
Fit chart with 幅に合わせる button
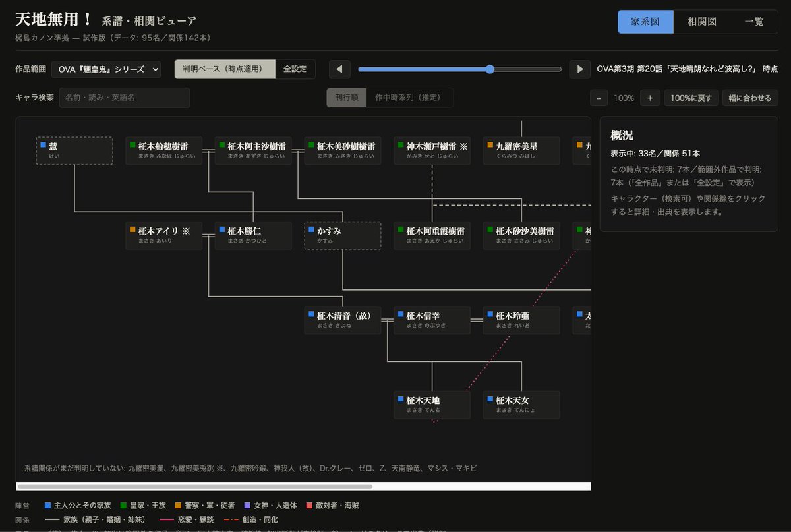(x=750, y=98)
